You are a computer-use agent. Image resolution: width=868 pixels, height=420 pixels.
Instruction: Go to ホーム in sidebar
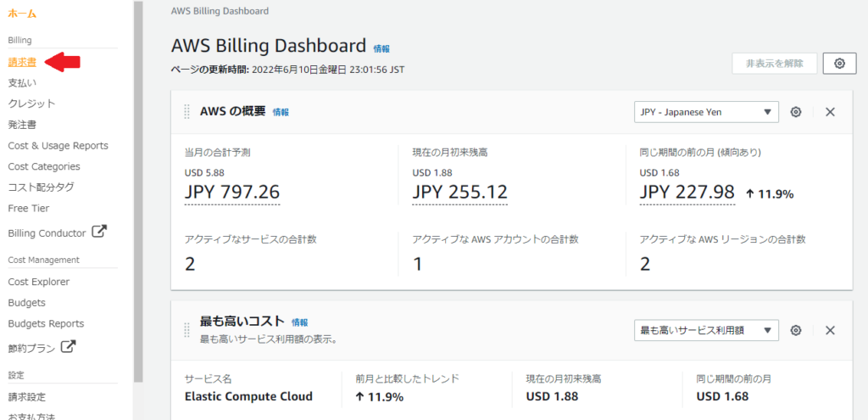(x=22, y=14)
